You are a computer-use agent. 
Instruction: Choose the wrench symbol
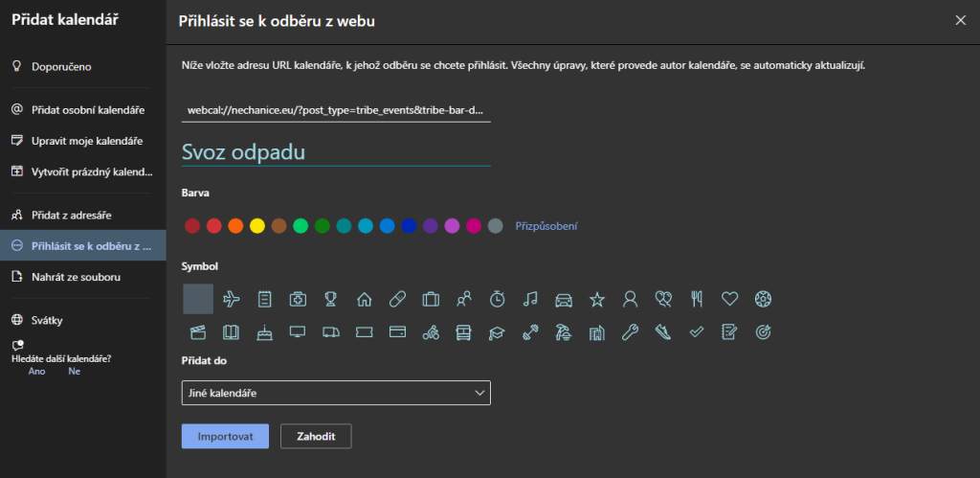630,332
